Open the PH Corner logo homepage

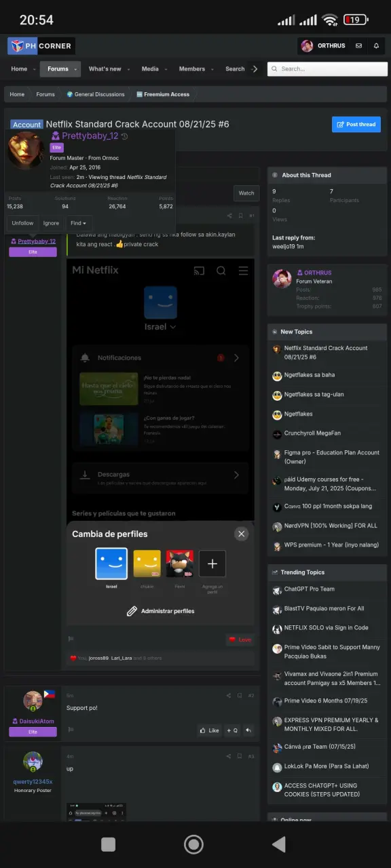tap(41, 46)
